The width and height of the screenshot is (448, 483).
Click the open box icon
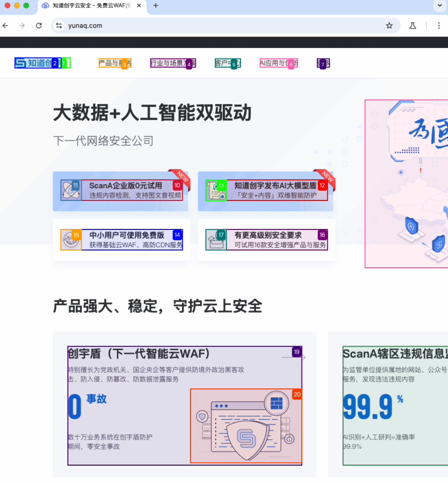(x=216, y=239)
